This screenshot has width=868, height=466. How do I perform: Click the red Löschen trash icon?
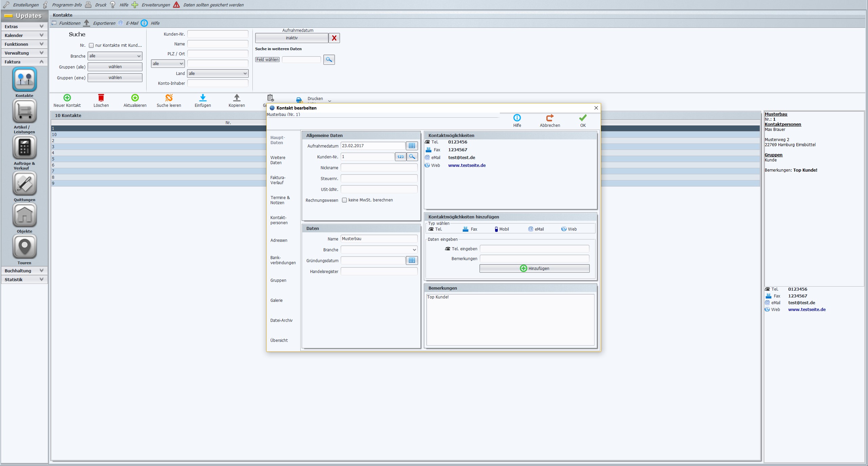[x=101, y=98]
